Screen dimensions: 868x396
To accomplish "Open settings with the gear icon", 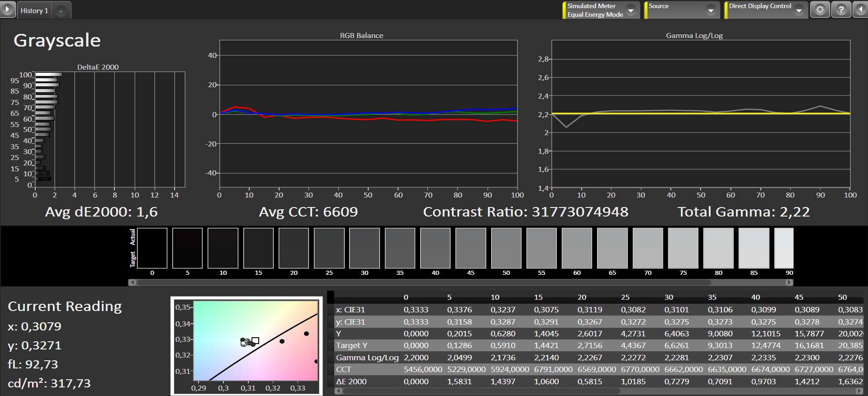I will pyautogui.click(x=820, y=10).
